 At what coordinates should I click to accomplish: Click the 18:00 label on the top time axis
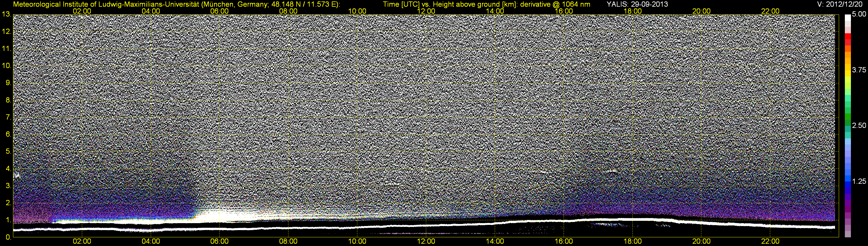click(x=632, y=11)
